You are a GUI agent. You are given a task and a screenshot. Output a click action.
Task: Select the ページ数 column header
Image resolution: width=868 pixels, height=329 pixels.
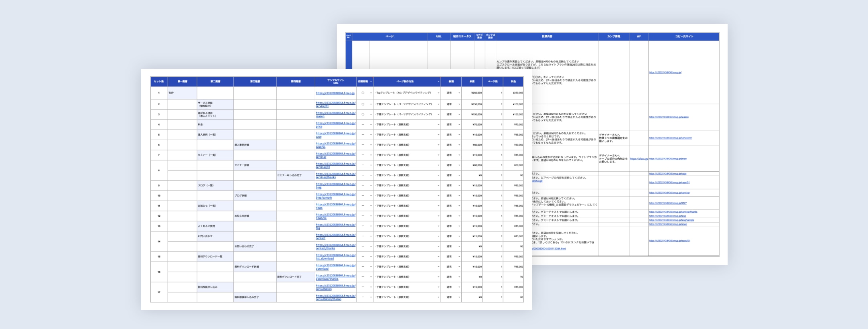[493, 81]
